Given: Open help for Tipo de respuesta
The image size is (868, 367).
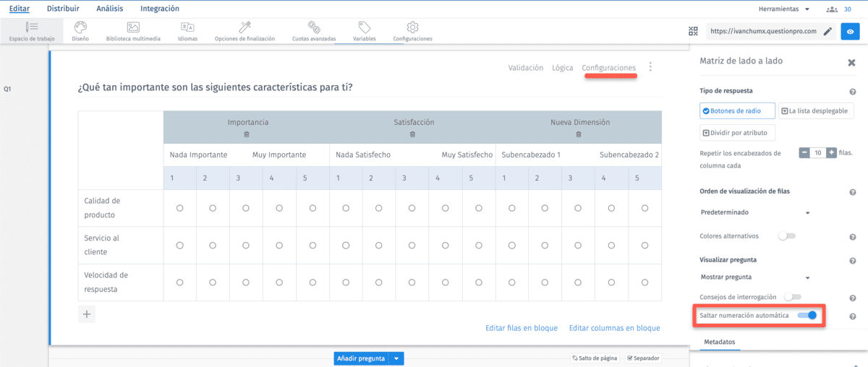Looking at the screenshot, I should click(852, 92).
